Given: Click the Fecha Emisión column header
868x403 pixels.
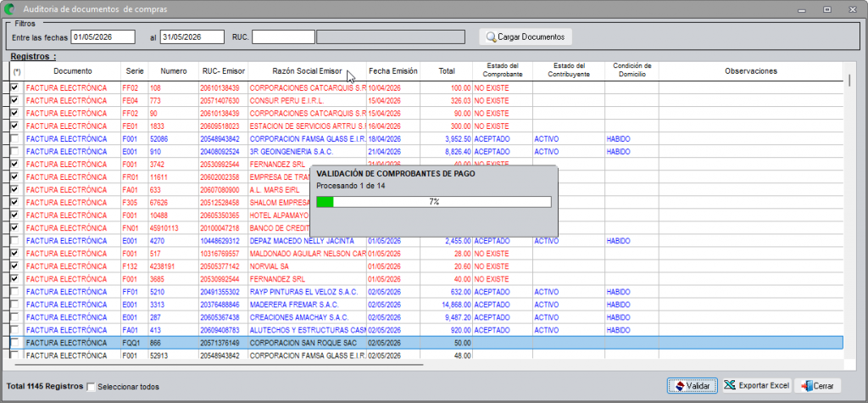Looking at the screenshot, I should point(393,71).
